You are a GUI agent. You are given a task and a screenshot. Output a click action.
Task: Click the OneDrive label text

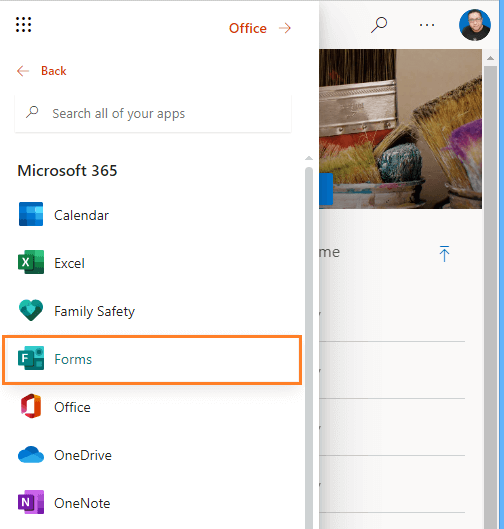(83, 455)
